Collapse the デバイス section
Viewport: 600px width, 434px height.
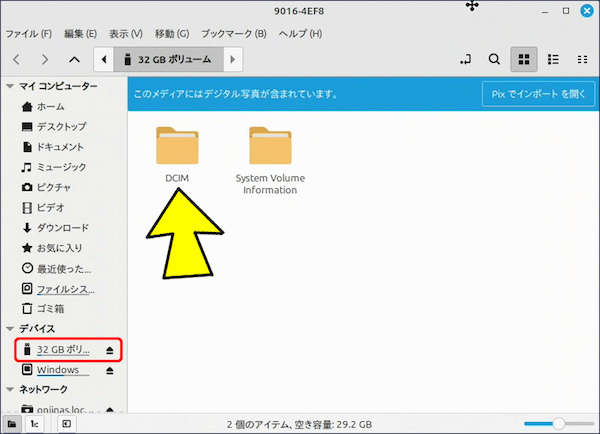tap(10, 329)
